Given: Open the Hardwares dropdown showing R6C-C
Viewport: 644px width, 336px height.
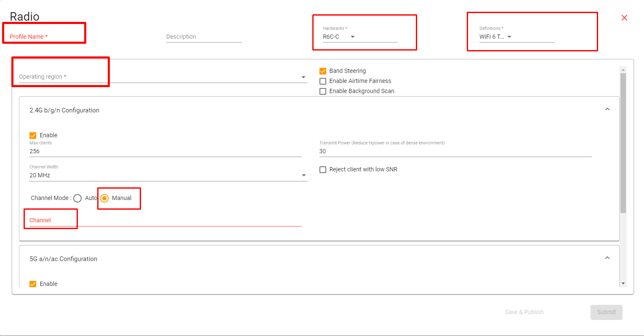Looking at the screenshot, I should pos(360,37).
